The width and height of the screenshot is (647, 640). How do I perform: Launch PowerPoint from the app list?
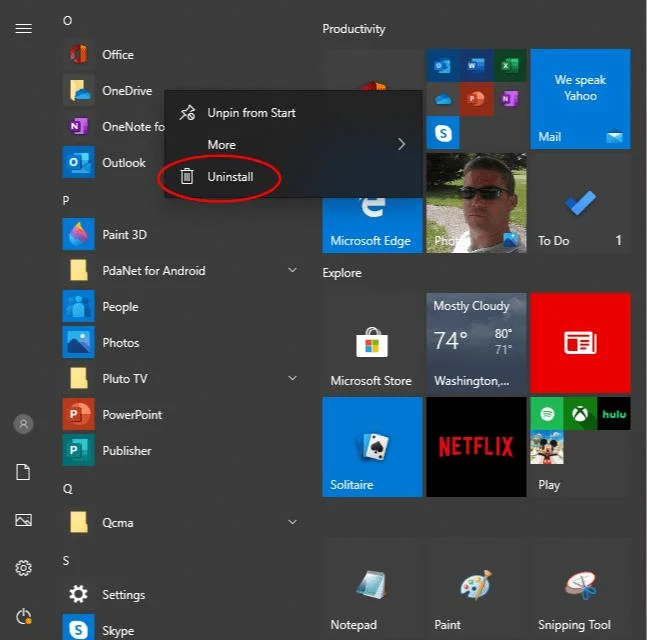point(182,415)
